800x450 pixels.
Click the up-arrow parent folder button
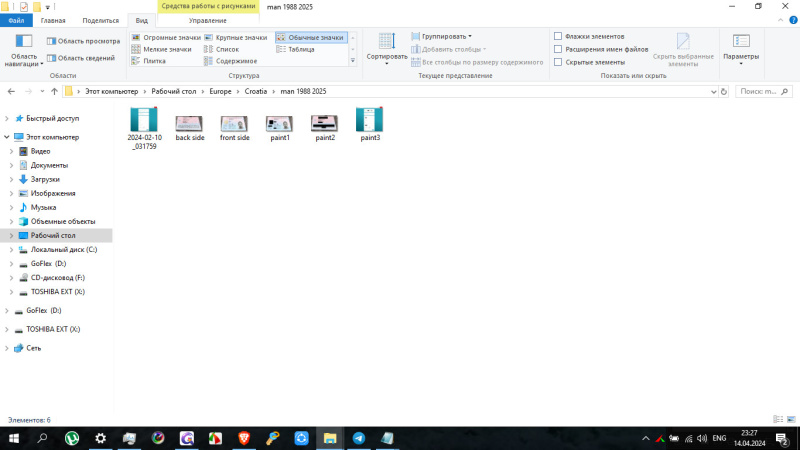point(54,92)
